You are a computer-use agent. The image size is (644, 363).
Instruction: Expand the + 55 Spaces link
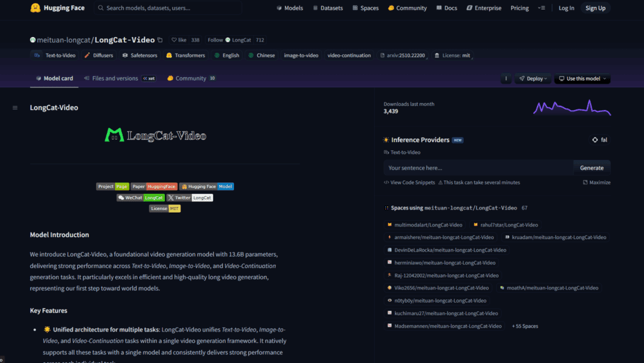click(x=525, y=326)
